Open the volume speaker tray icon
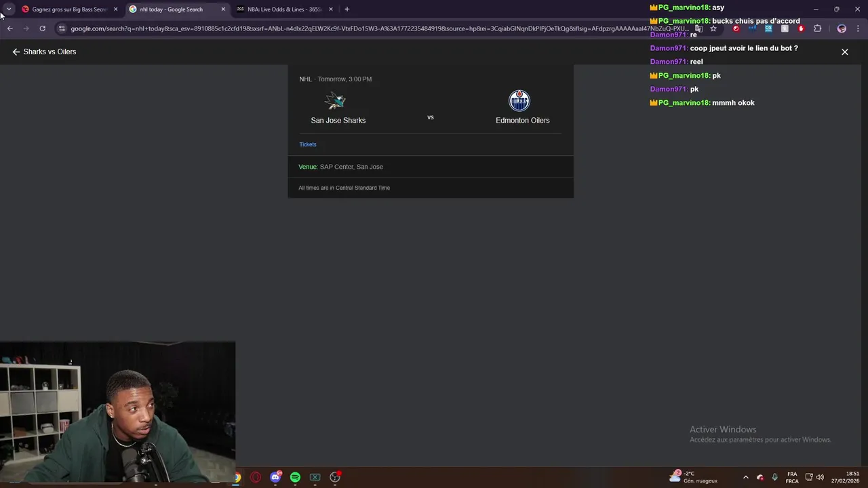Viewport: 868px width, 488px height. 820,477
